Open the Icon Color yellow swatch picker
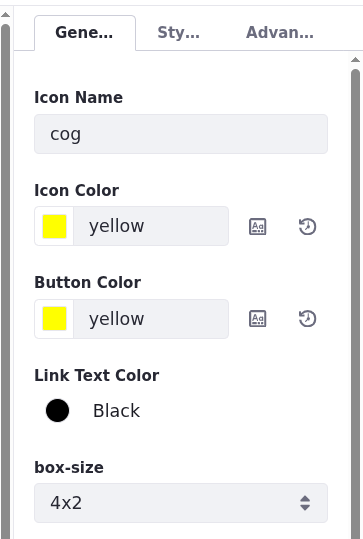Viewport: 363px width, 539px height. tap(54, 226)
